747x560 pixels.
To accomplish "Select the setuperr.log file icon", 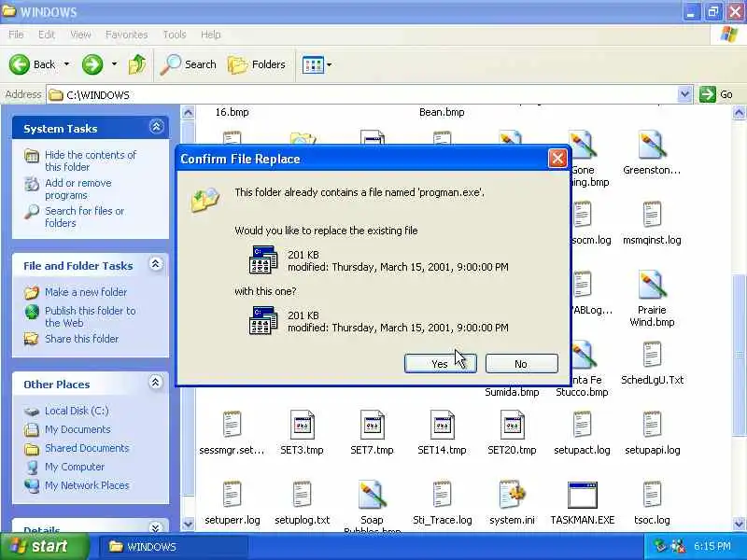I will 232,495.
